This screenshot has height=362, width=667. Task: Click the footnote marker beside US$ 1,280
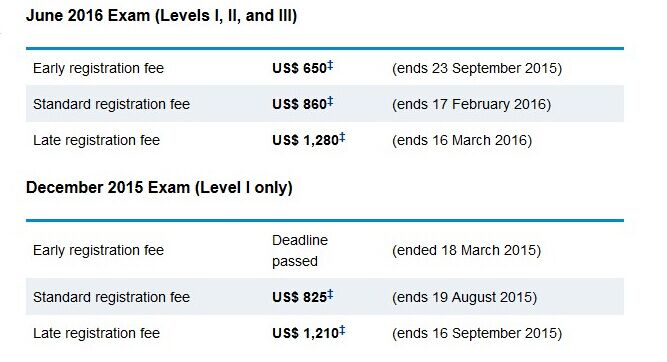[342, 138]
